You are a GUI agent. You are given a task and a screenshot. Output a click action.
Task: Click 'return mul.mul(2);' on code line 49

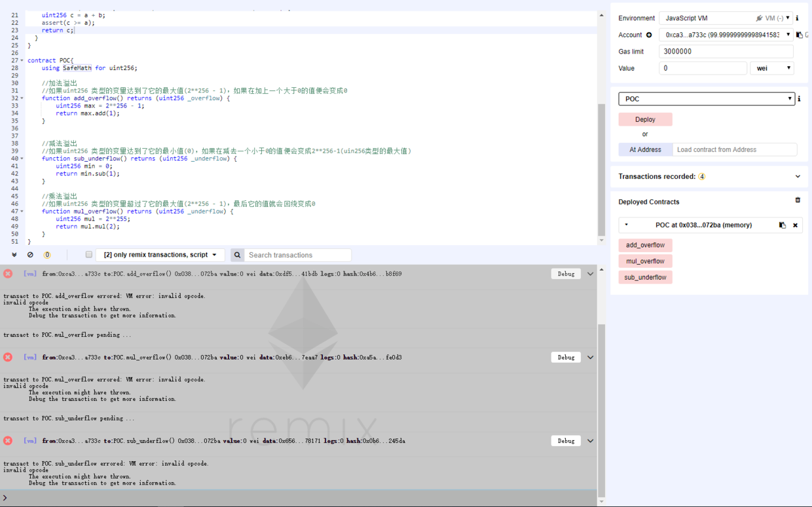click(x=88, y=227)
